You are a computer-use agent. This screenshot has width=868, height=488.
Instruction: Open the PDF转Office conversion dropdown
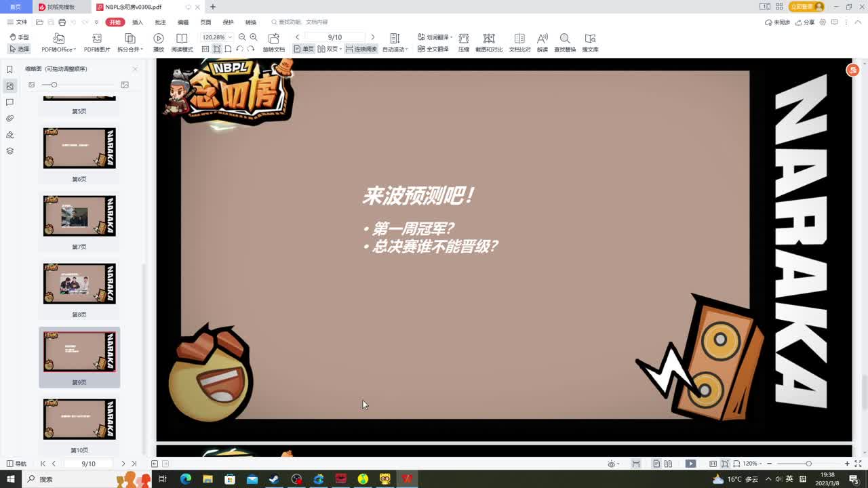tap(58, 43)
